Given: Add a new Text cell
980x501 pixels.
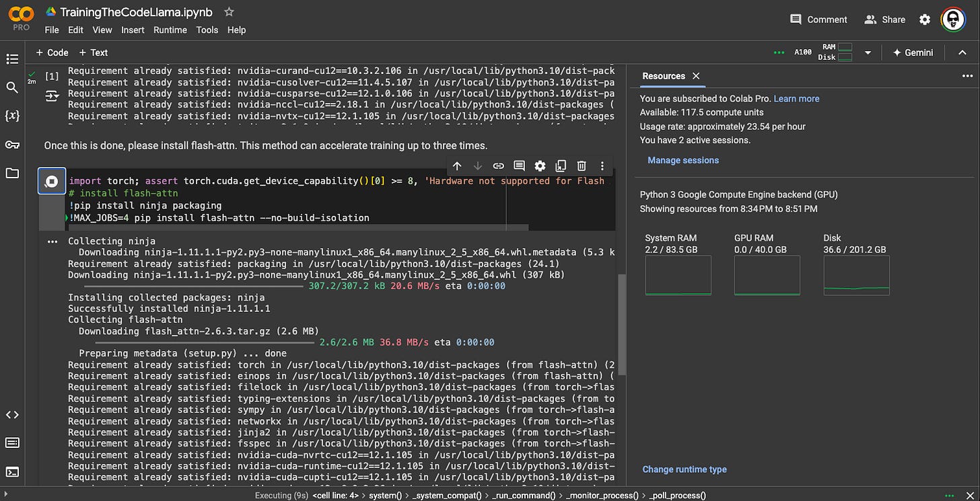Looking at the screenshot, I should coord(93,52).
